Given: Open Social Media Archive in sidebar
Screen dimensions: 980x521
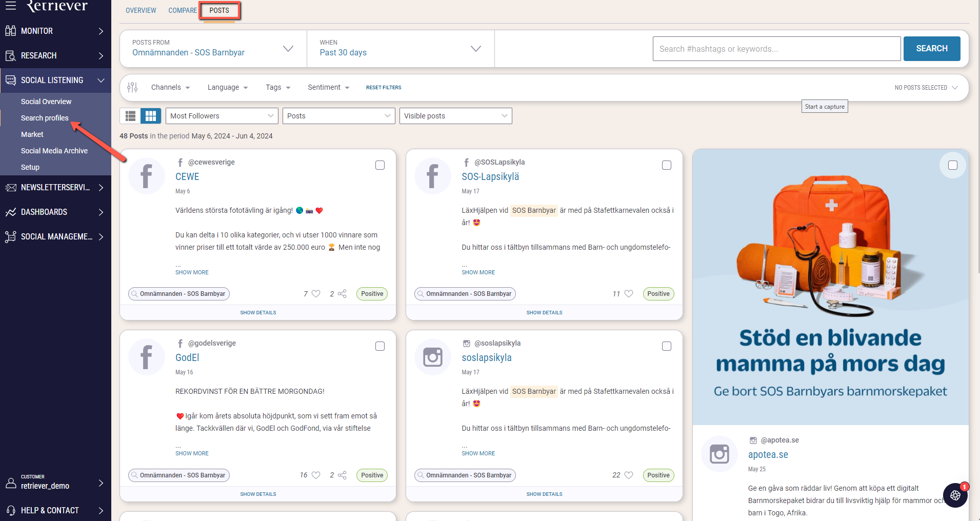Looking at the screenshot, I should (x=54, y=151).
